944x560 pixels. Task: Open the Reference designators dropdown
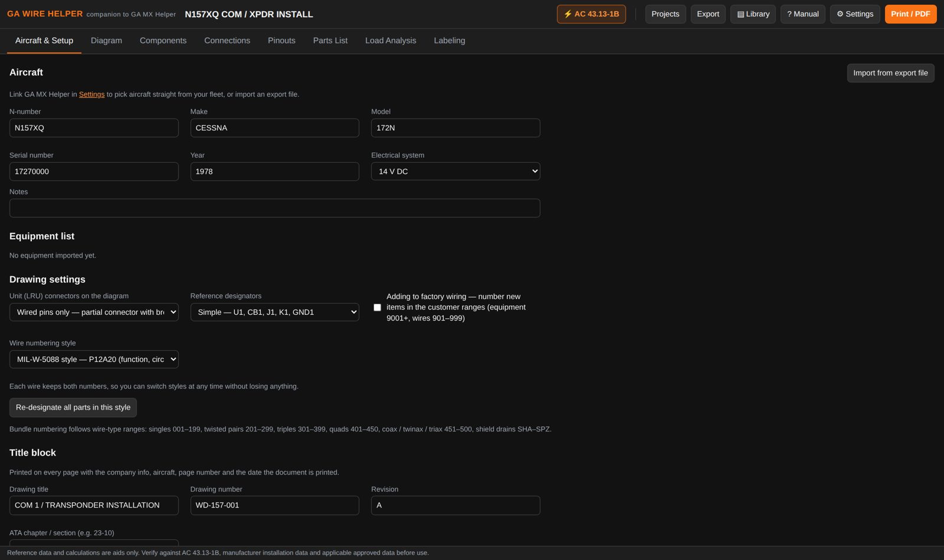tap(274, 312)
